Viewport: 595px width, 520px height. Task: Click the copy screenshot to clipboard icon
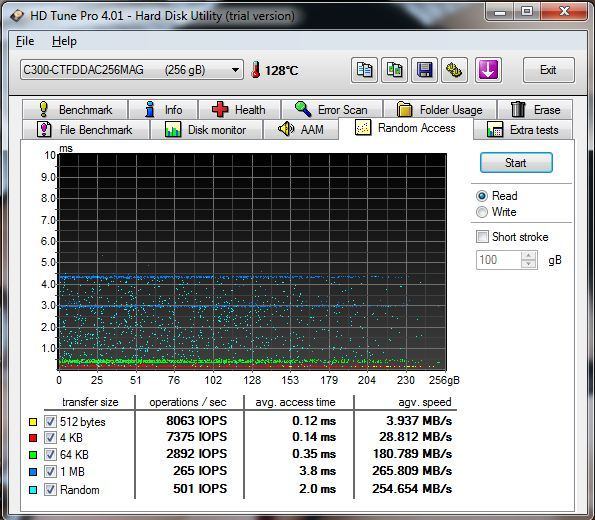pos(394,70)
